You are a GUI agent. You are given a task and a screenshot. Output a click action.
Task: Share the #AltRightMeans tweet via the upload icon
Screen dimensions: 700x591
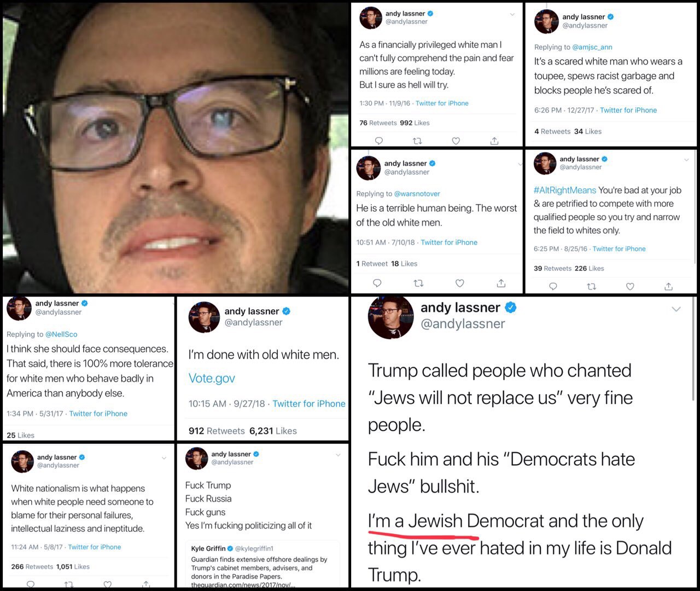(x=668, y=286)
